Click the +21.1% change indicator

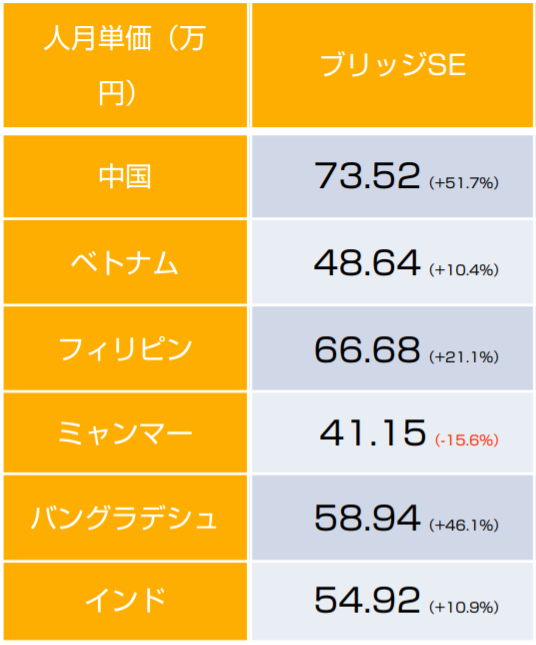(464, 357)
